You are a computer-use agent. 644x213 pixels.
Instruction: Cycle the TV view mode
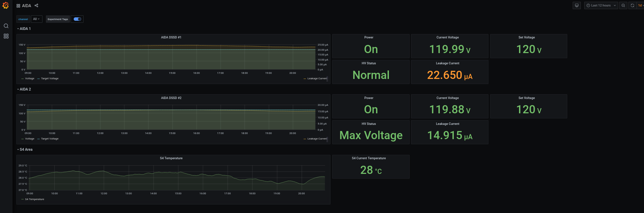pos(577,5)
